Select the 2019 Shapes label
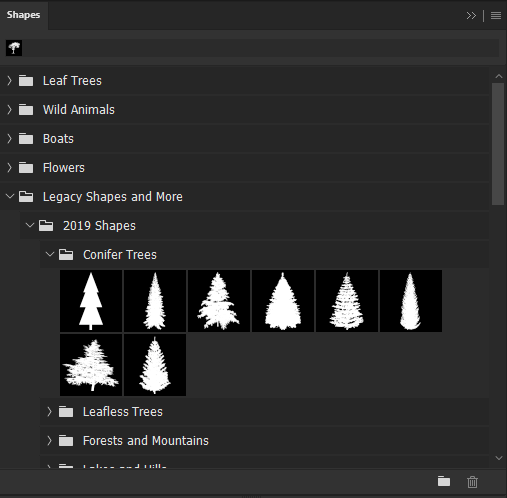Image resolution: width=507 pixels, height=498 pixels. tap(99, 226)
